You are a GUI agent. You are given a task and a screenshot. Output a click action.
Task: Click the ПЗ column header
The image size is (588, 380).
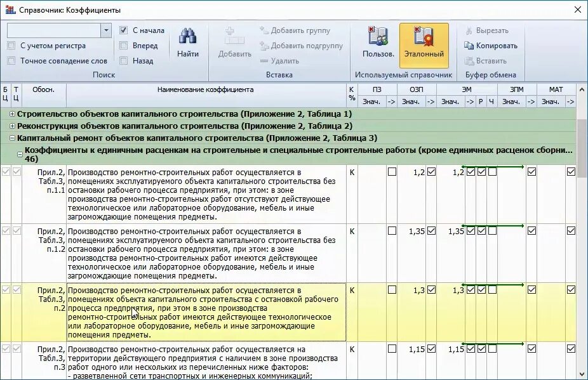pos(377,89)
